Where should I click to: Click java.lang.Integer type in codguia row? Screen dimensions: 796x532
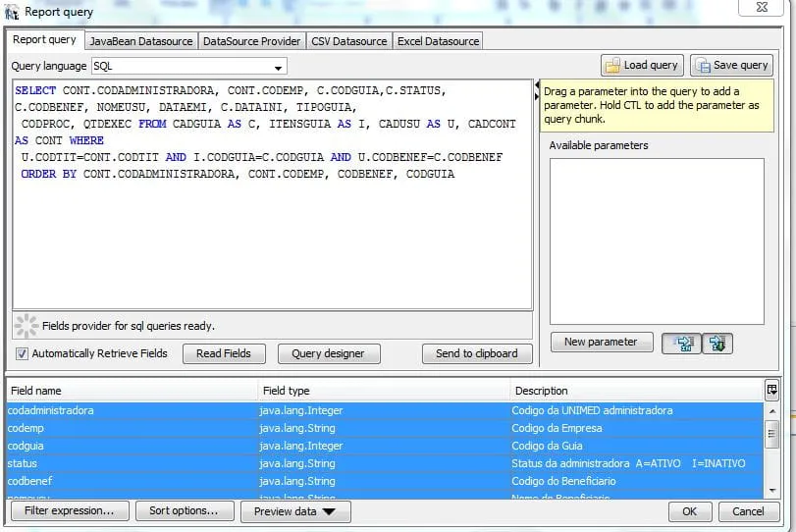click(x=301, y=446)
